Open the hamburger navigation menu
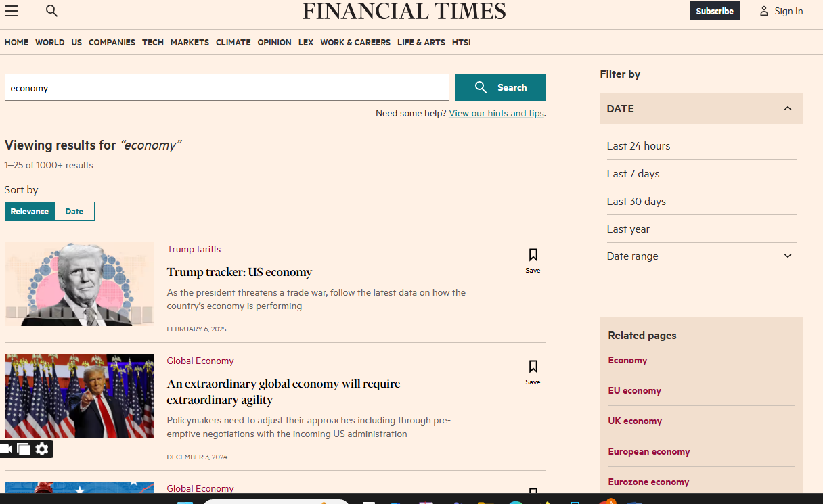Screen dimensions: 823x504 tap(12, 11)
